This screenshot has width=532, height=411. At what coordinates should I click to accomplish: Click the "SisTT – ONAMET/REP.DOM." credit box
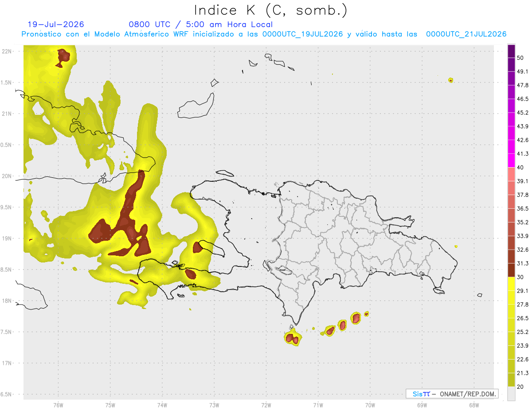pyautogui.click(x=452, y=394)
